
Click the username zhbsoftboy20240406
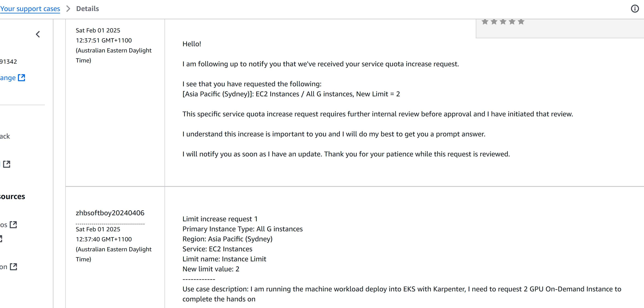click(110, 213)
